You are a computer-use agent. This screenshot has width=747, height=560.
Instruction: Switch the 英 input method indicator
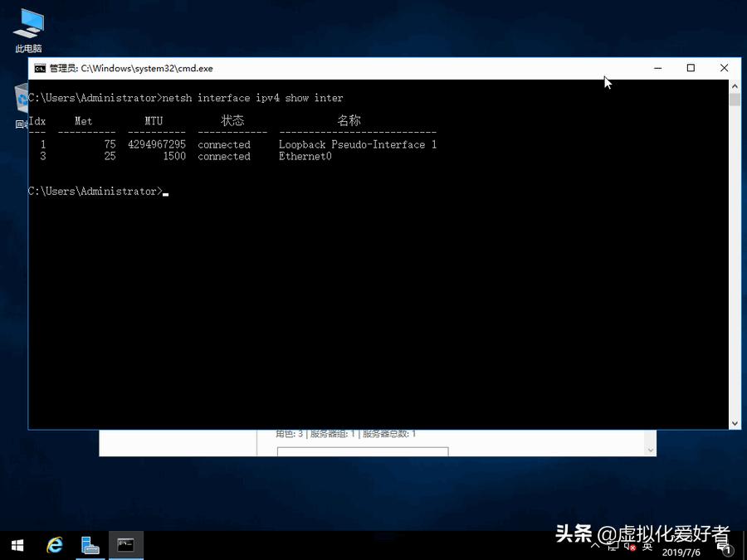647,546
